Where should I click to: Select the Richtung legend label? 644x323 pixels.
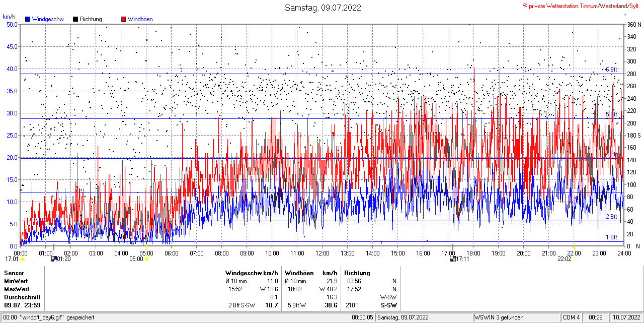tap(91, 19)
